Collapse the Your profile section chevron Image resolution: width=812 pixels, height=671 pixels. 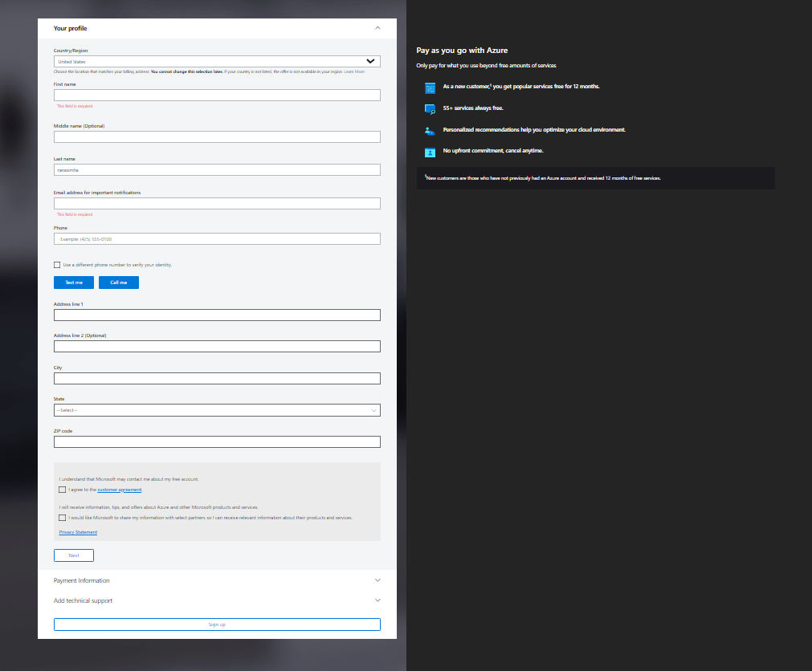tap(377, 28)
